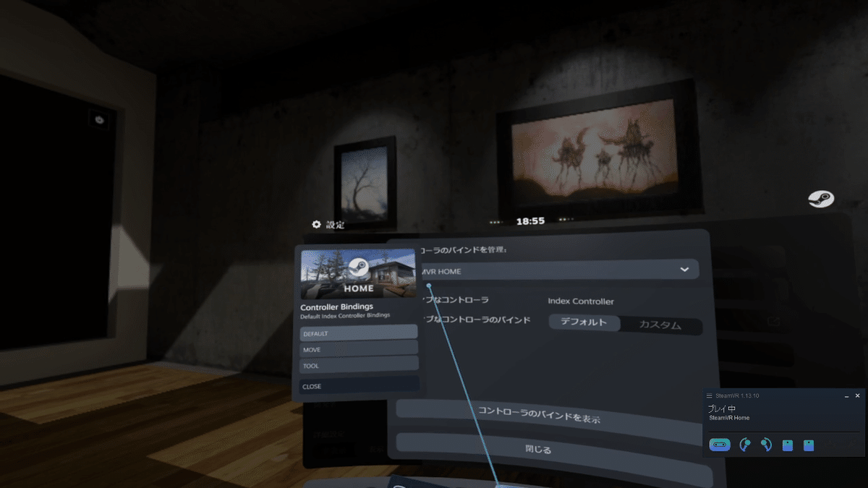Click the プレイ中 status text

[x=722, y=408]
